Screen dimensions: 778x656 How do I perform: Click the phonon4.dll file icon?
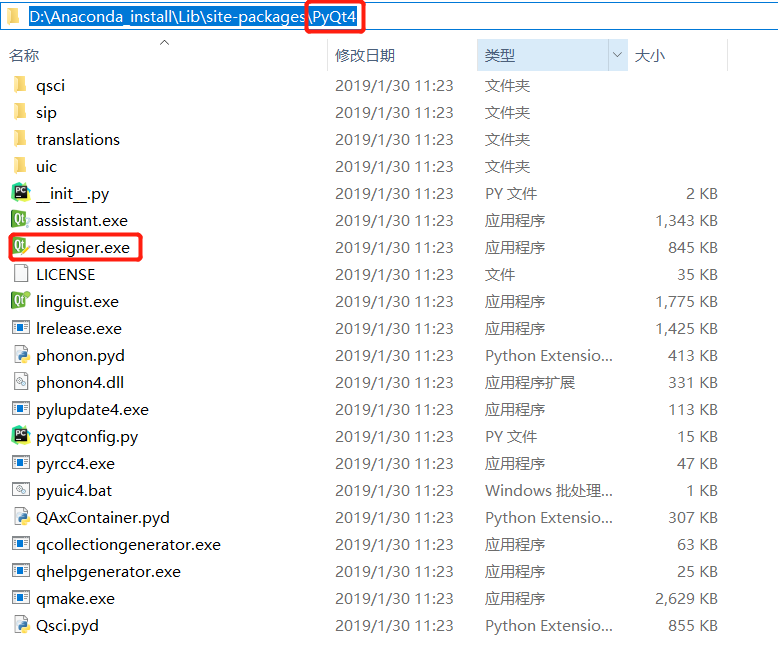[21, 382]
